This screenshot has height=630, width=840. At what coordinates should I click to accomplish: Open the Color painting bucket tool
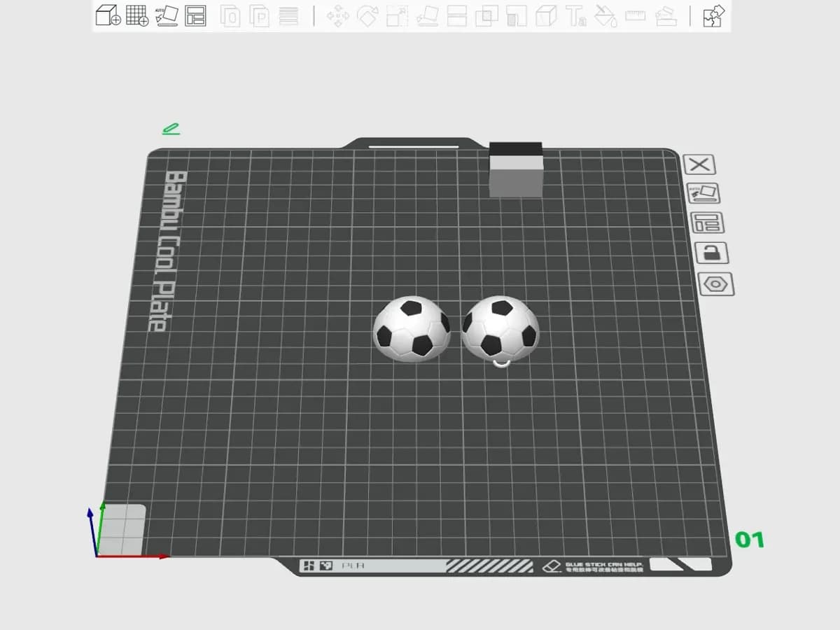pos(605,15)
